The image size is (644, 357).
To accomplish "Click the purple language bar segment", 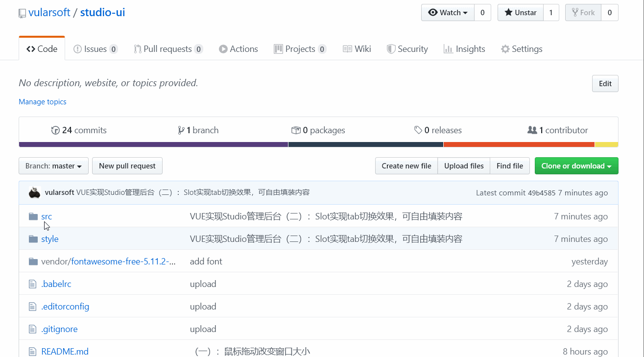I will [x=153, y=144].
